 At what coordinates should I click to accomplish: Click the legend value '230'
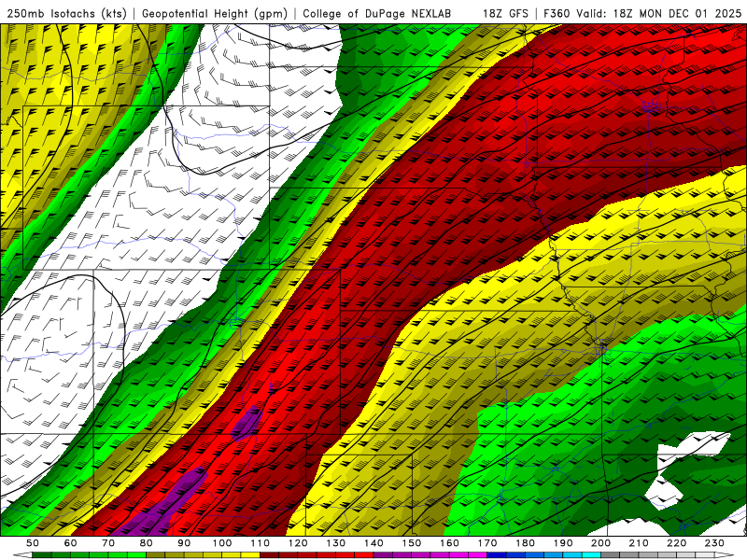[x=714, y=543]
